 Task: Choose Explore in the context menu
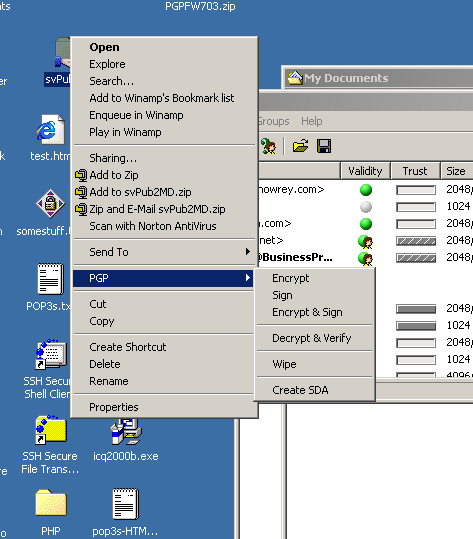pyautogui.click(x=164, y=64)
